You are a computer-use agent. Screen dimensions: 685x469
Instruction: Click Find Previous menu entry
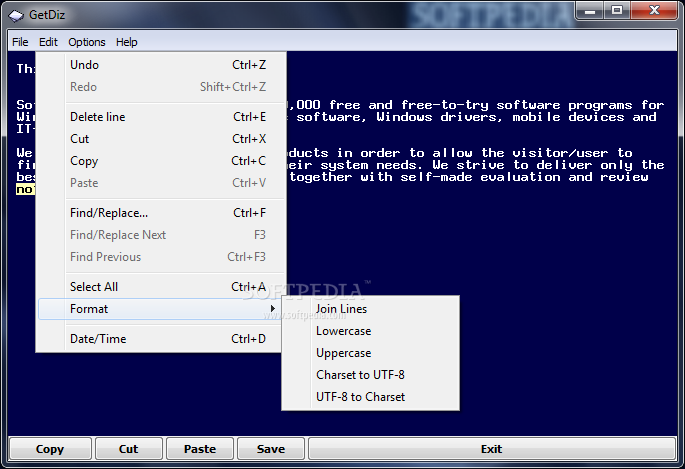pyautogui.click(x=161, y=257)
